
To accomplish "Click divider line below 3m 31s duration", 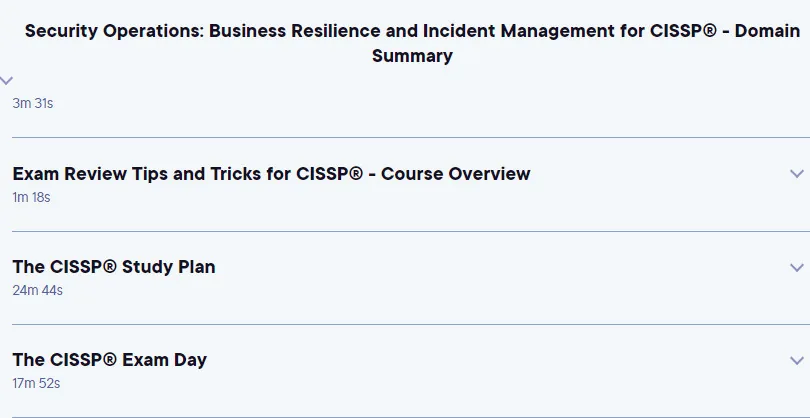I will coord(411,137).
